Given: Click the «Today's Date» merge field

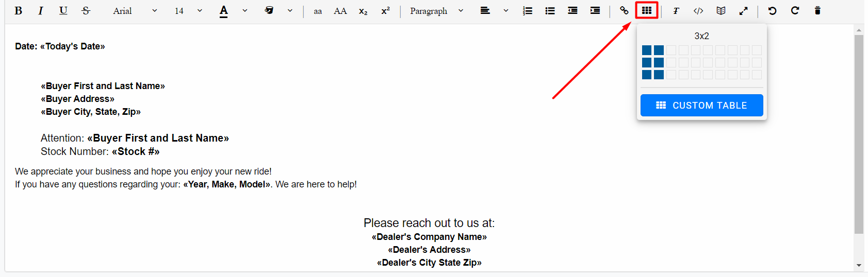Looking at the screenshot, I should click(73, 46).
